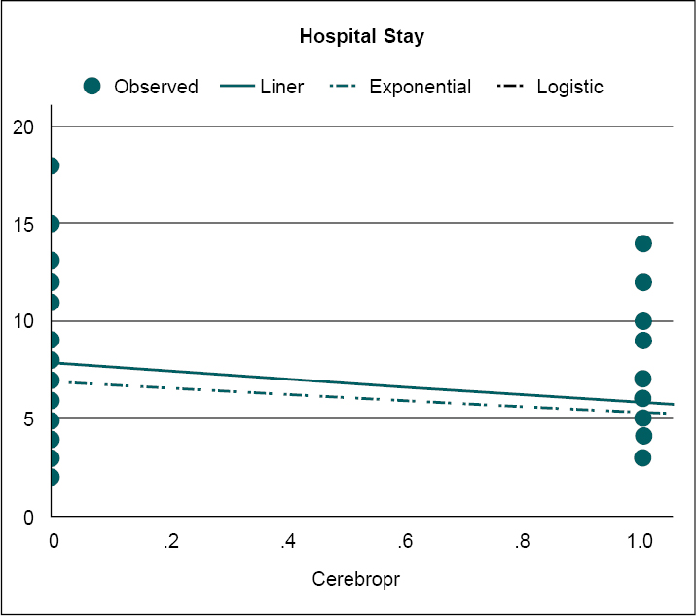The image size is (696, 616).
Task: Select the Observed legend label text
Action: point(156,87)
